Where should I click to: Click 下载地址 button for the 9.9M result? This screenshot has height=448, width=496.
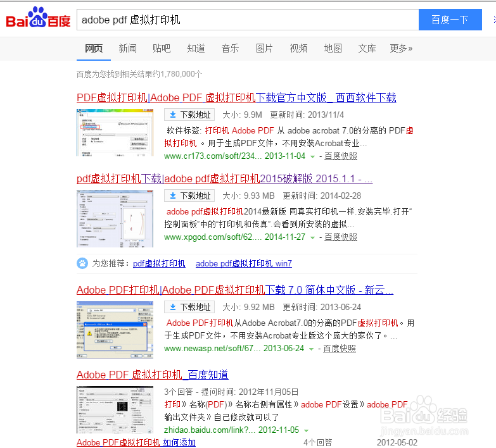pyautogui.click(x=189, y=115)
